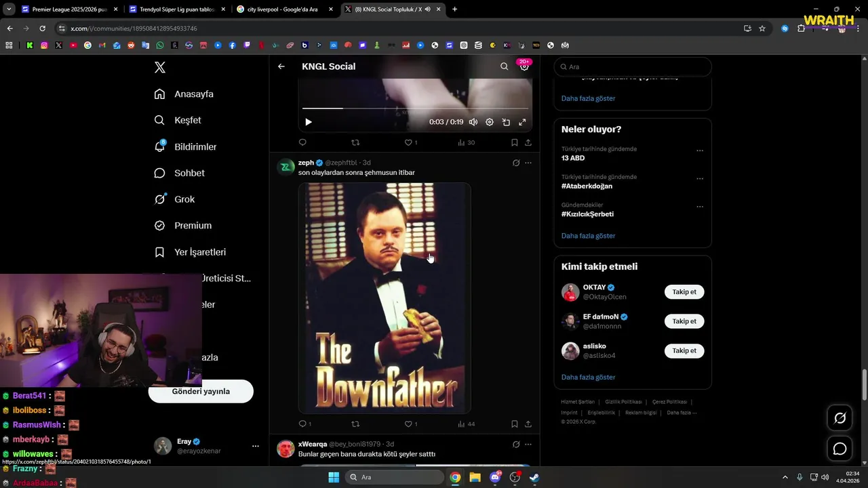Screen dimensions: 868x488
Task: Open Anasayfa home page
Action: click(184, 94)
